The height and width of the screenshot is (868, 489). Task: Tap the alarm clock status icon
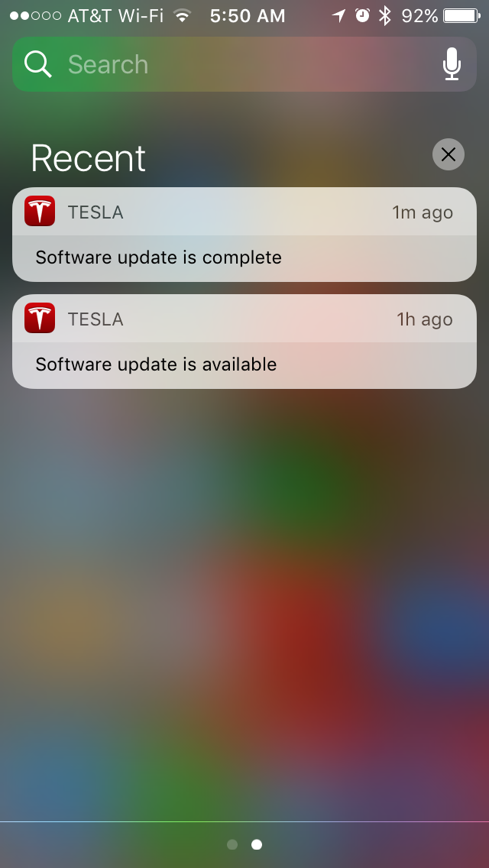point(362,15)
